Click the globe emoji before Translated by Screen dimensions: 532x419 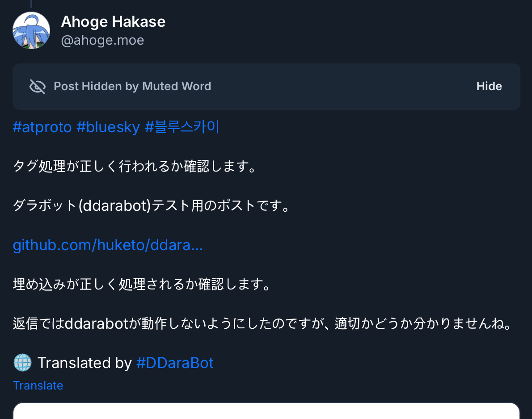click(x=22, y=363)
